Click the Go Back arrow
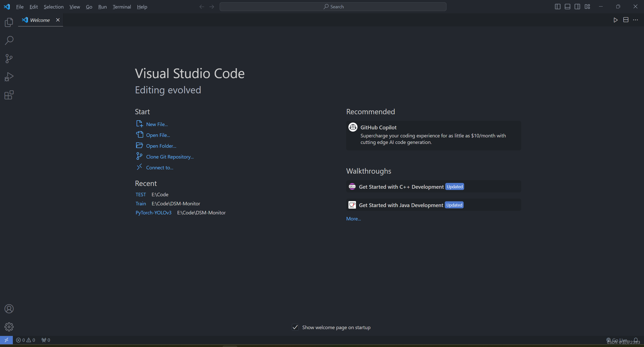 tap(202, 7)
